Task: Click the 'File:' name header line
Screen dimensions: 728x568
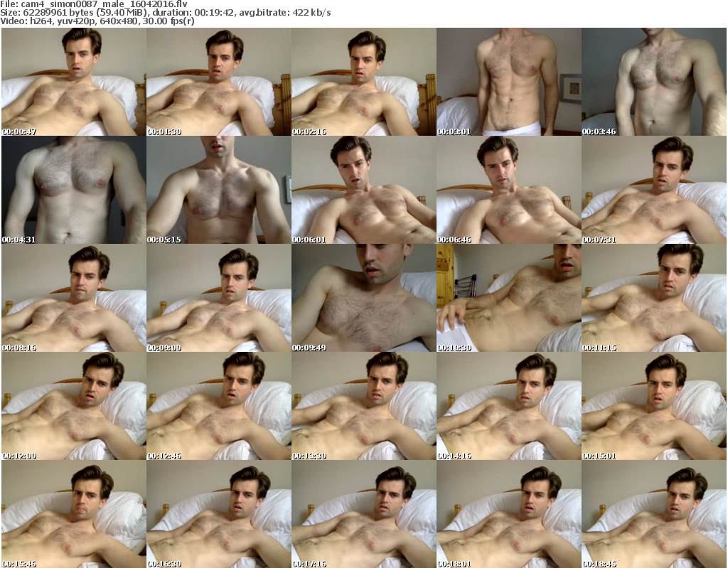Action: pyautogui.click(x=94, y=4)
